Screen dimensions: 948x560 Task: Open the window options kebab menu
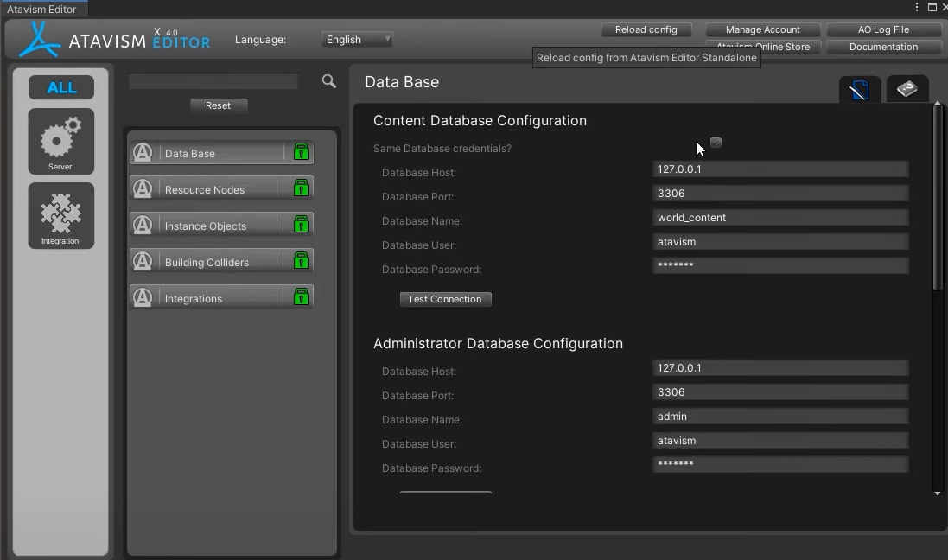coord(917,7)
